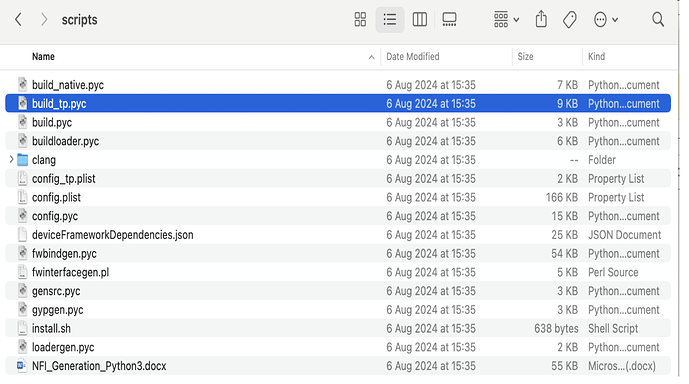Image resolution: width=689 pixels, height=384 pixels.
Task: Click the fwinterfacegen.pl file icon
Action: [x=23, y=272]
